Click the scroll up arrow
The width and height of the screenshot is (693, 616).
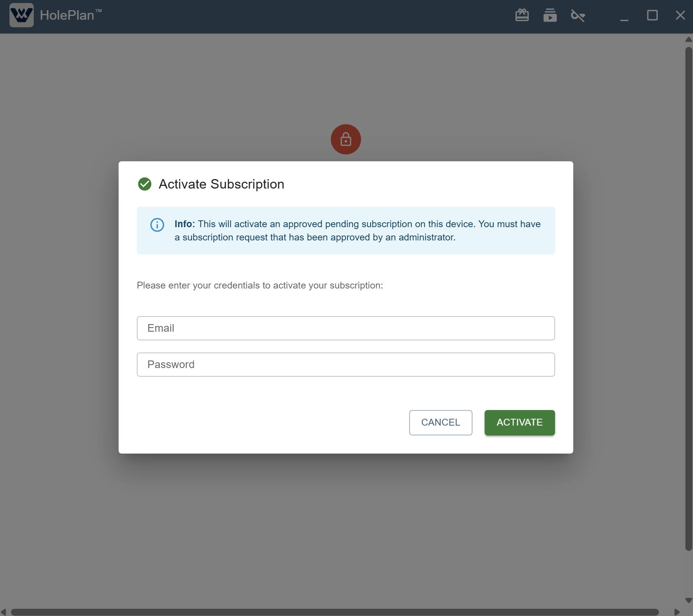[688, 39]
